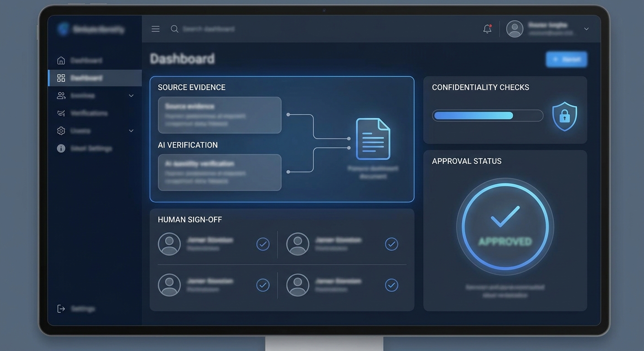
Task: Open the Source evidence card
Action: pos(220,115)
